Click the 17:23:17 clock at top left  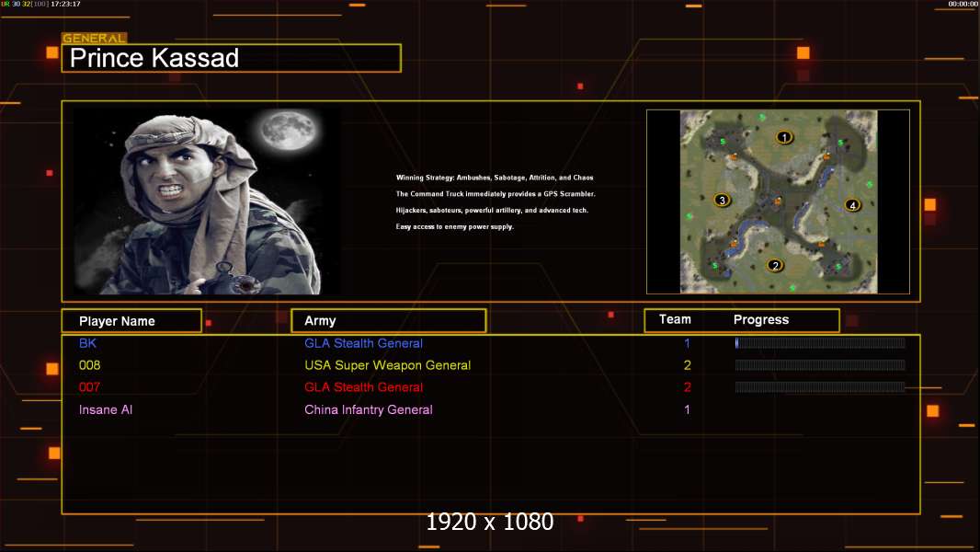point(65,4)
